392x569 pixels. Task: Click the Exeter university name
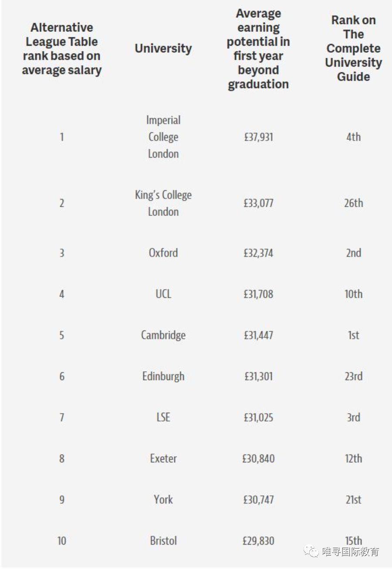(x=163, y=458)
